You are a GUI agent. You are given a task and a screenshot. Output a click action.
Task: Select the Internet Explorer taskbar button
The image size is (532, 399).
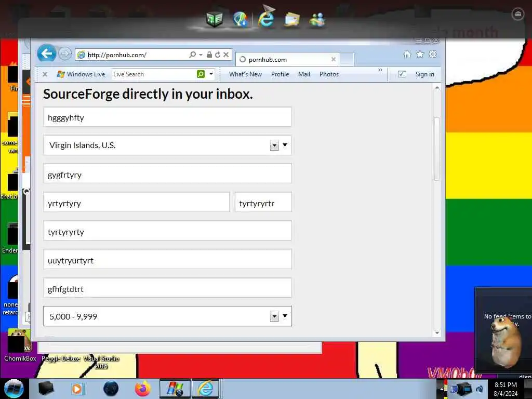[205, 389]
